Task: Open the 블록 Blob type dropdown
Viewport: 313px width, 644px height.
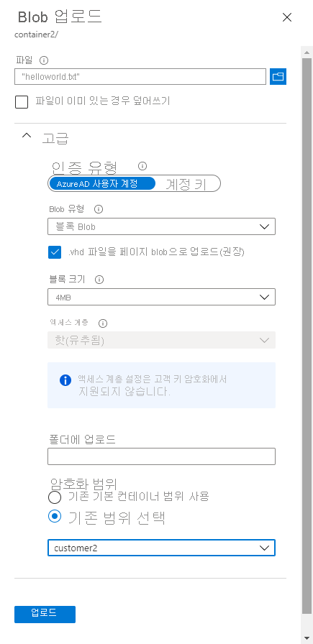Action: (x=161, y=226)
